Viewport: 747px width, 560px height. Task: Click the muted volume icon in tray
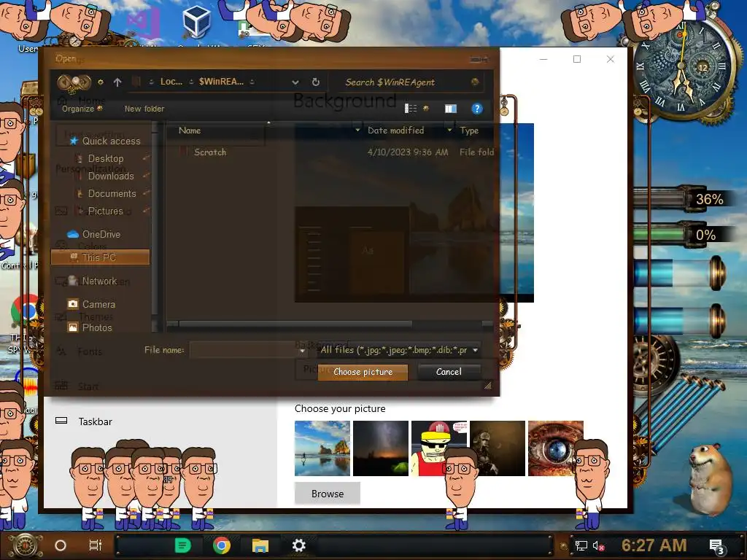pos(598,545)
